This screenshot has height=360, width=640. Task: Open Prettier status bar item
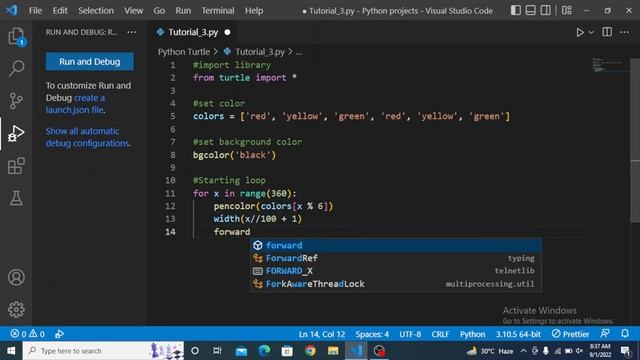click(x=570, y=334)
